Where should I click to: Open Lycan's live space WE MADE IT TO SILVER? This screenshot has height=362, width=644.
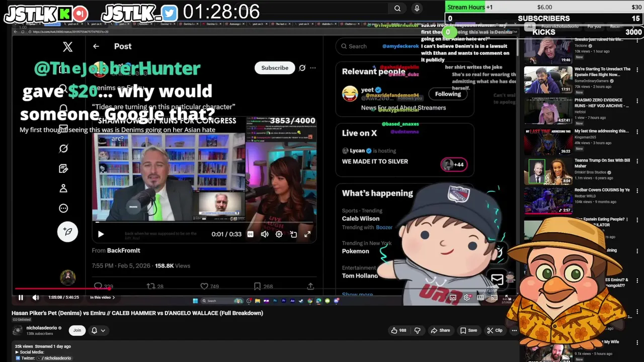click(x=375, y=161)
